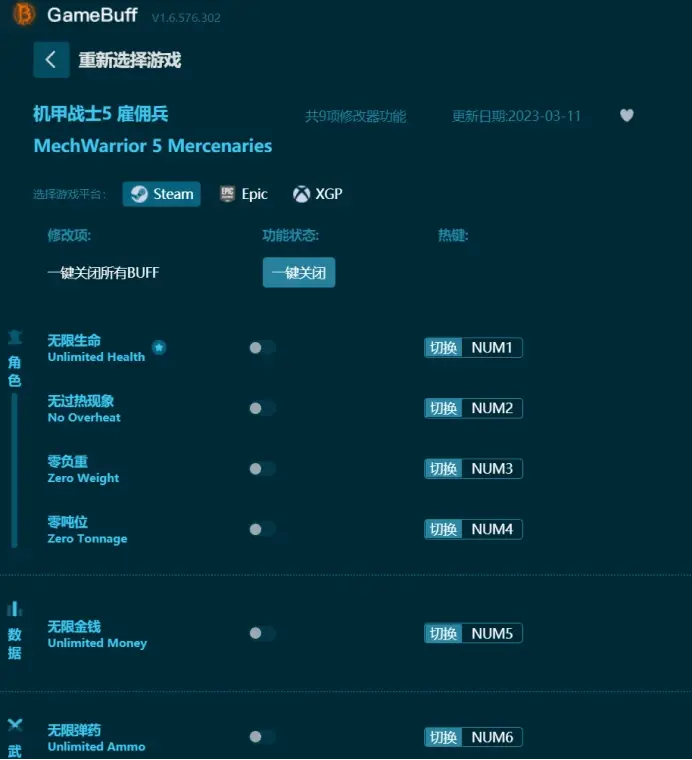Image resolution: width=692 pixels, height=760 pixels.
Task: Edit the NUM2 hotkey field
Action: [492, 408]
